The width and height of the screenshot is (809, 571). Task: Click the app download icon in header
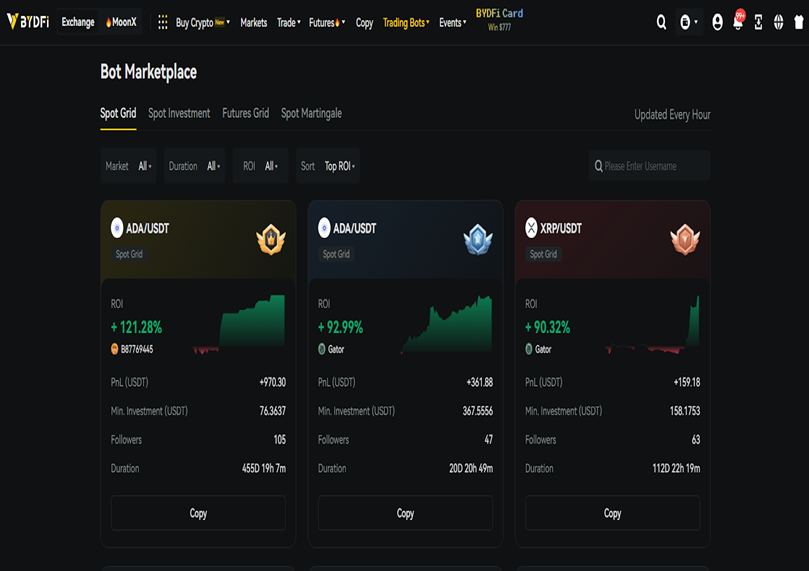(x=758, y=22)
